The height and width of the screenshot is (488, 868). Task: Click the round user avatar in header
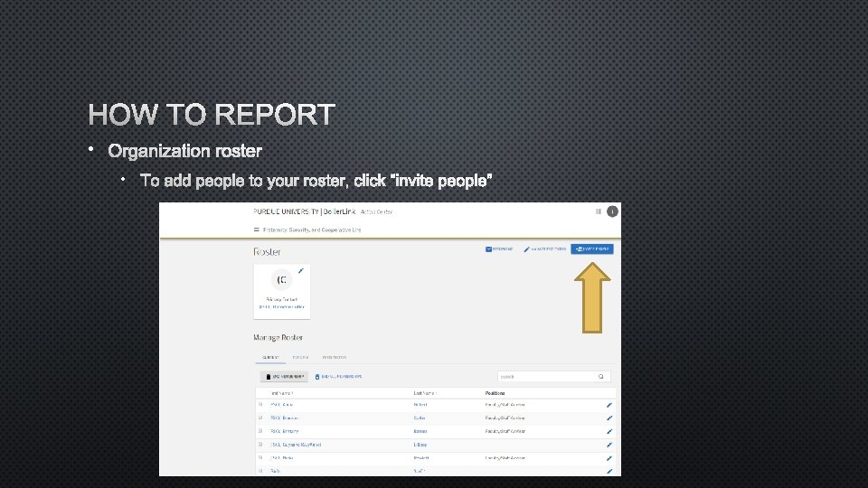612,211
